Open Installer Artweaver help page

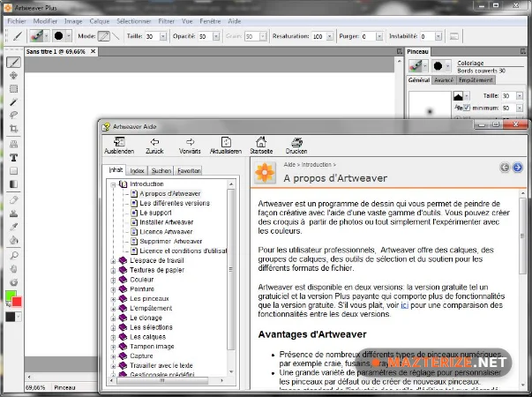[167, 222]
